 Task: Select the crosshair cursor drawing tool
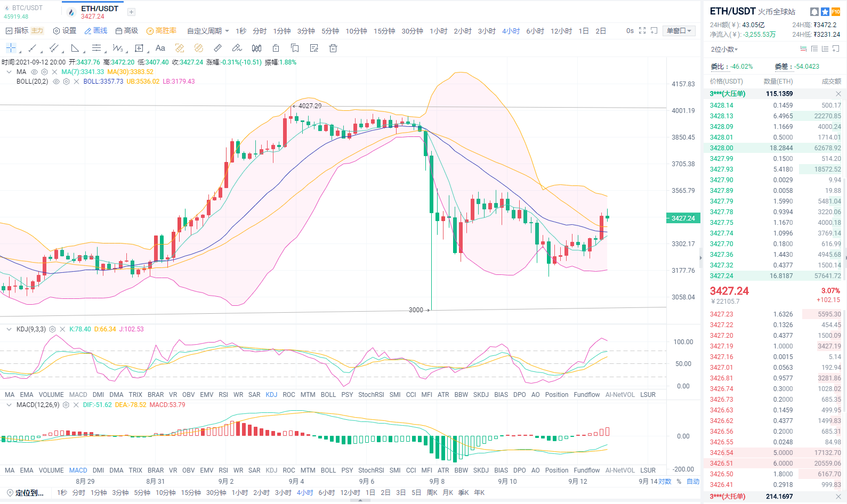(x=11, y=48)
